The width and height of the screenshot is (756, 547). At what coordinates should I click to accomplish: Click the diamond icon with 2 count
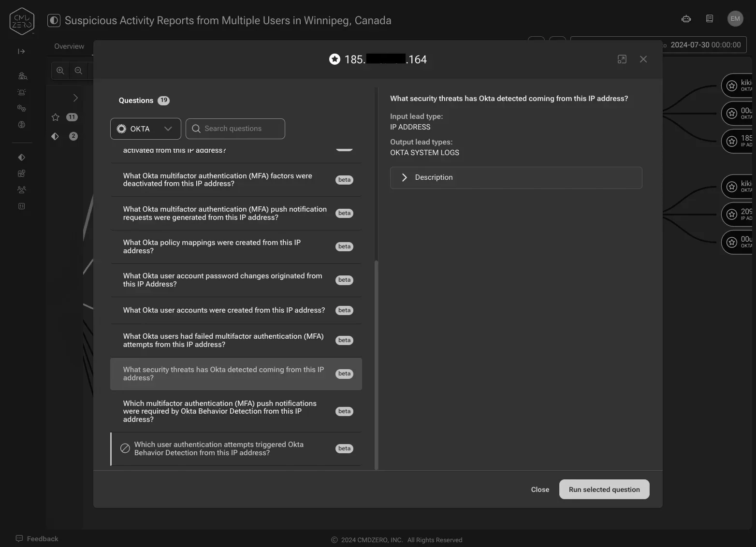pos(55,136)
